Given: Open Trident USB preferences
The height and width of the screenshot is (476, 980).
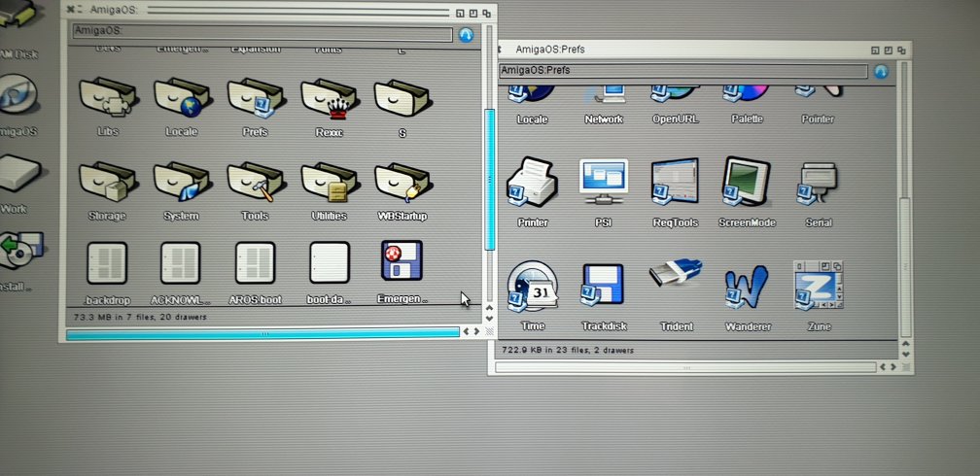Looking at the screenshot, I should coord(676,273).
